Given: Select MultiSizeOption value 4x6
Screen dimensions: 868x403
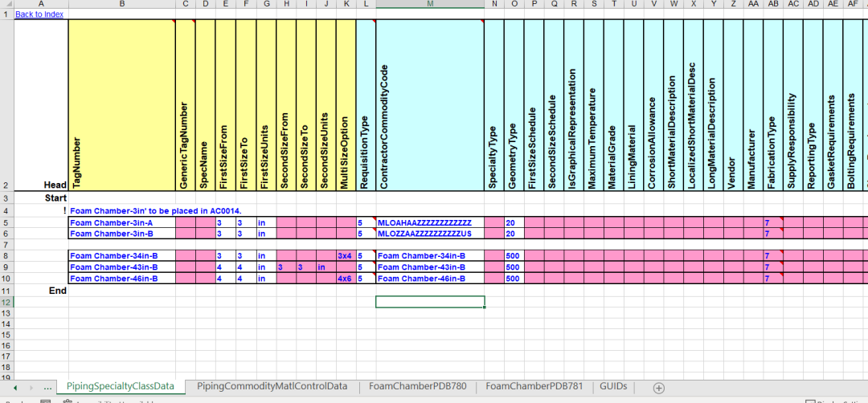Looking at the screenshot, I should (346, 278).
